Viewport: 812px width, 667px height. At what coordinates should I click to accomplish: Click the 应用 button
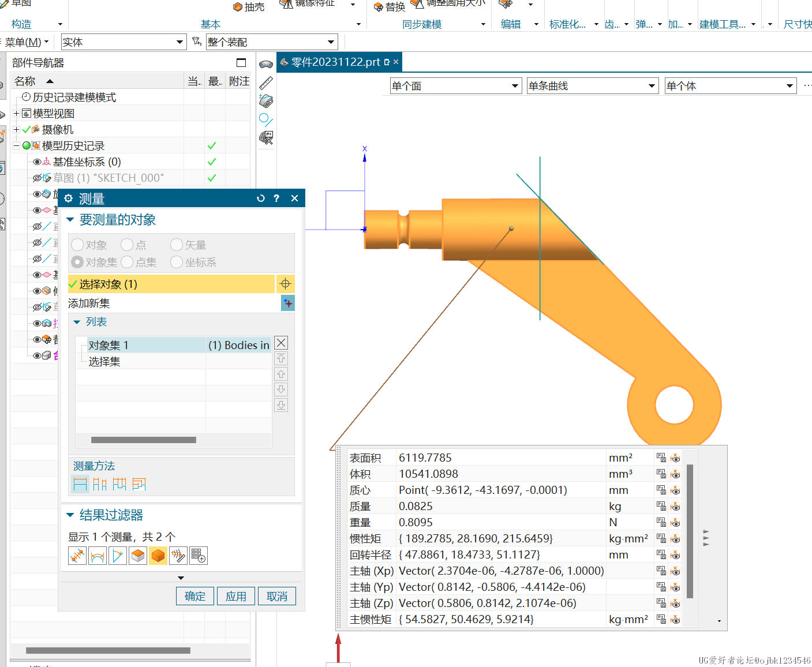point(236,596)
